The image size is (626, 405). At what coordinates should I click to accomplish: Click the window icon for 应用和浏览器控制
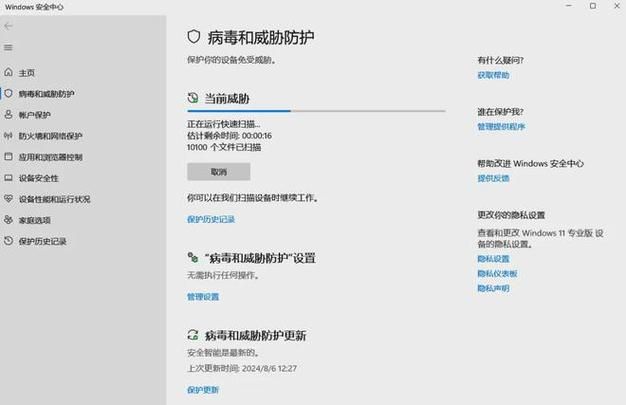(x=8, y=157)
